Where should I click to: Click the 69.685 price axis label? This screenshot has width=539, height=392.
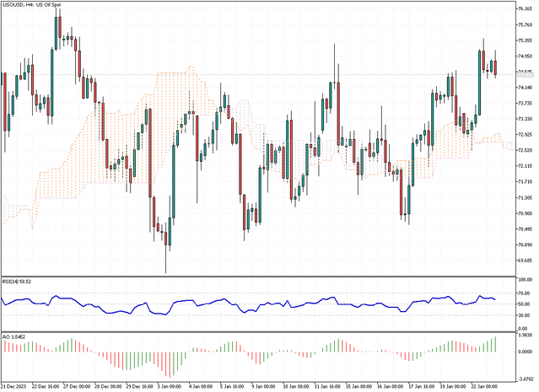coord(526,260)
